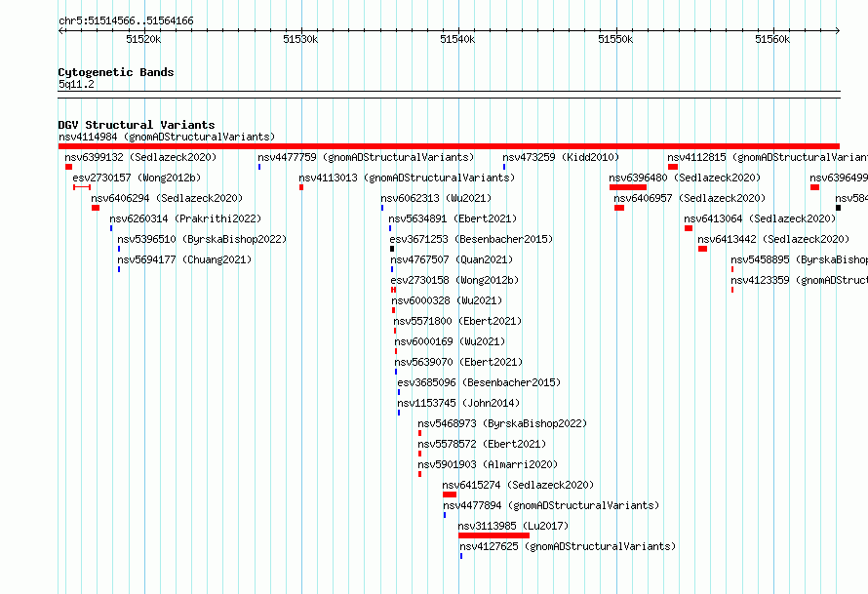
Task: Click the red nsv6406294 variant bar
Action: click(x=96, y=208)
